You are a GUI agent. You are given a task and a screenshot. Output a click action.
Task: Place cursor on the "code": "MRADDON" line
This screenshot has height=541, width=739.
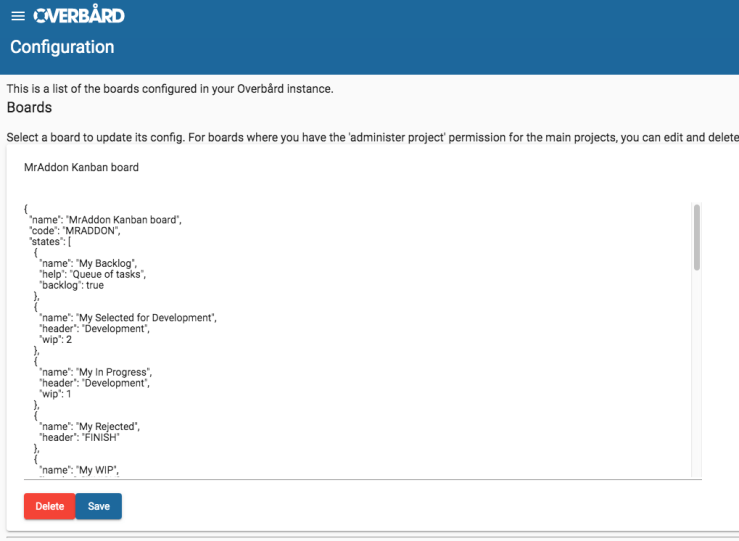[x=82, y=231]
